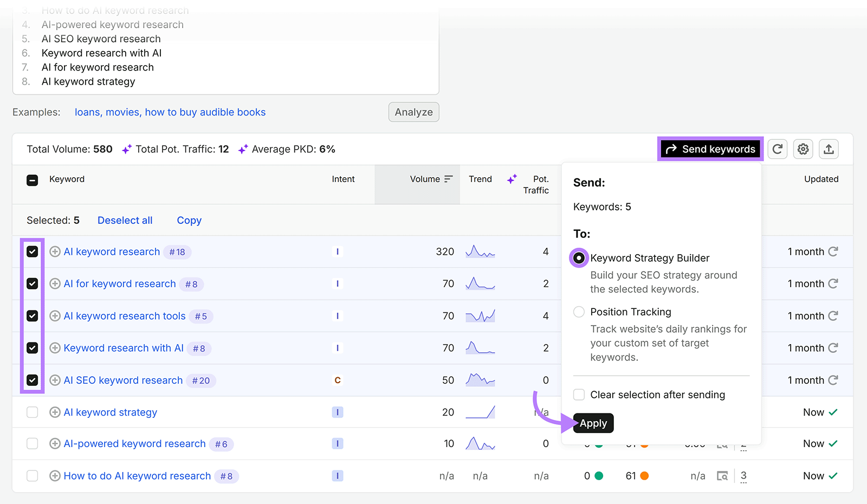Enable Clear selection after sending
Viewport: 867px width, 504px height.
click(579, 395)
